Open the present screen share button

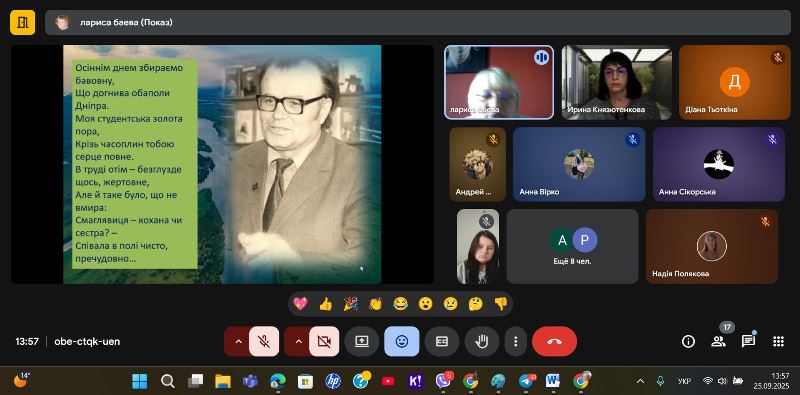[x=362, y=341]
